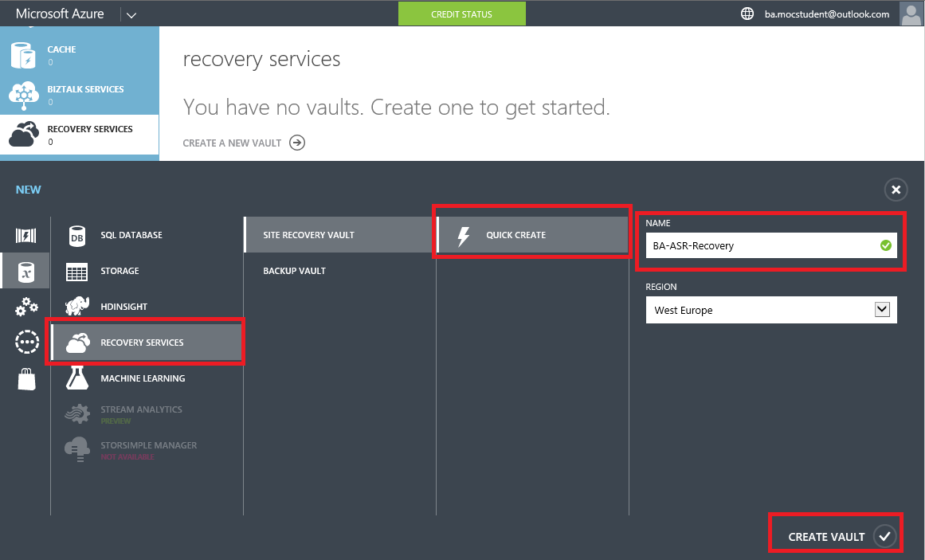This screenshot has height=560, width=925.
Task: Click the BizTalk Services cloud icon in sidebar
Action: coord(24,95)
